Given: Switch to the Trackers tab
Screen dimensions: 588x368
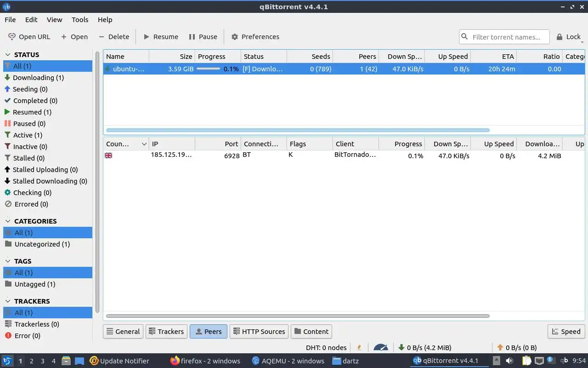Looking at the screenshot, I should click(x=166, y=331).
